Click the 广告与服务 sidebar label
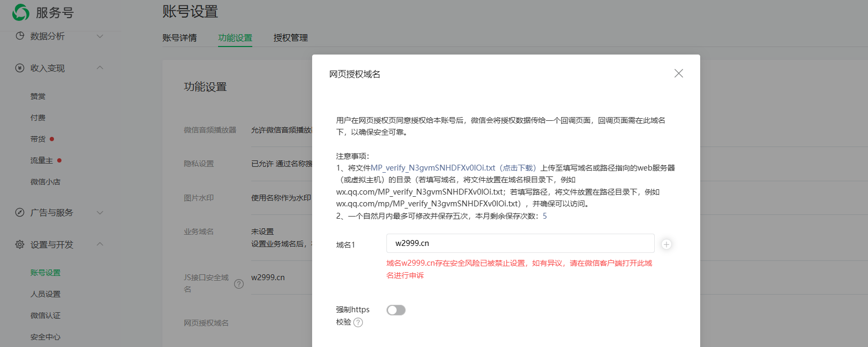Viewport: 868px width, 347px height. coord(52,212)
